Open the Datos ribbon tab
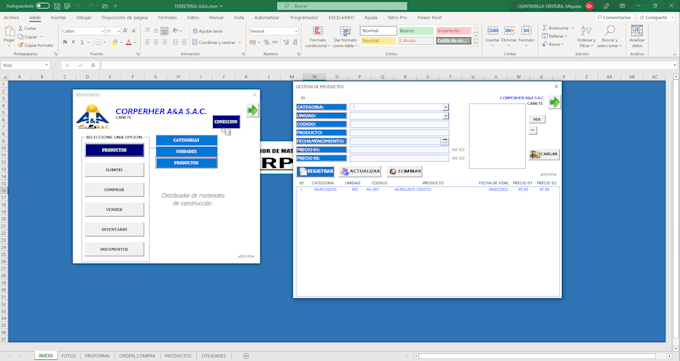This screenshot has width=680, height=361. 193,17
